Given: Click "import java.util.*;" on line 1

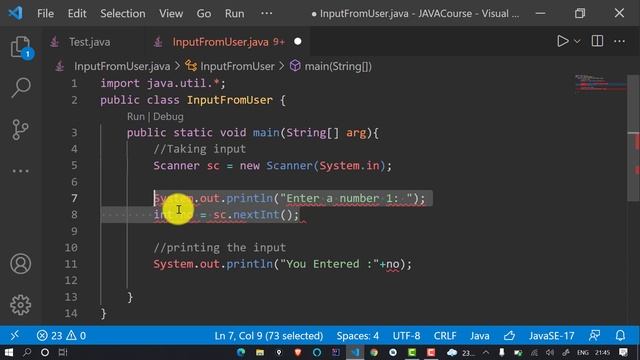Looking at the screenshot, I should 163,83.
